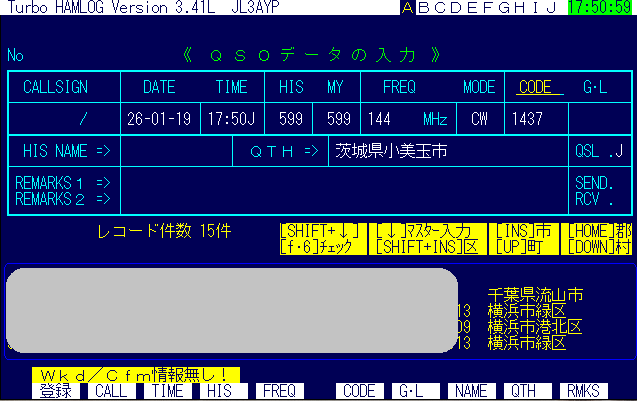Select the TIME button in bottom bar
Screen dimensions: 637x401
[x=167, y=391]
